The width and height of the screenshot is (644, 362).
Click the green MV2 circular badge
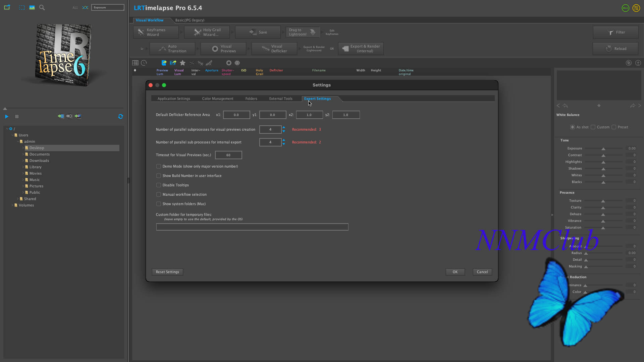(x=625, y=8)
